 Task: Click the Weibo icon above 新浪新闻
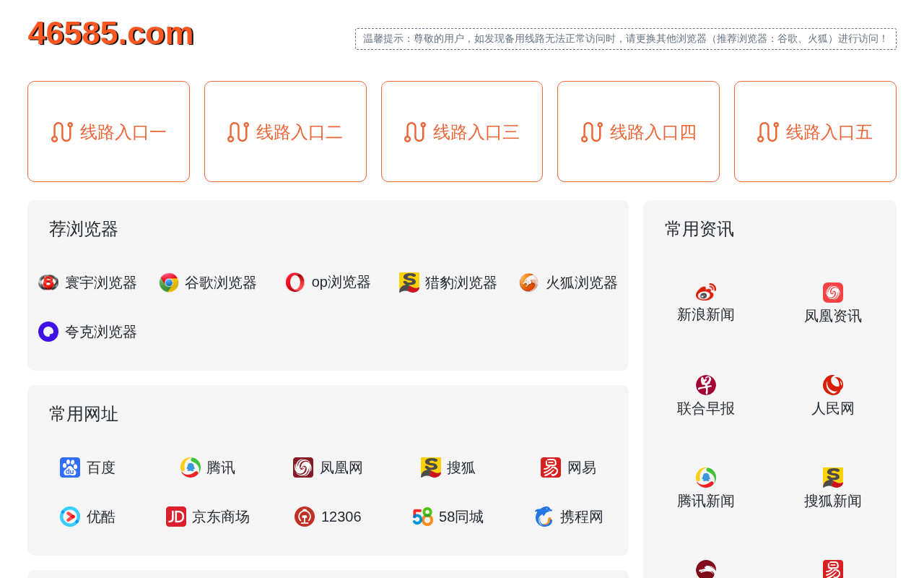click(706, 293)
